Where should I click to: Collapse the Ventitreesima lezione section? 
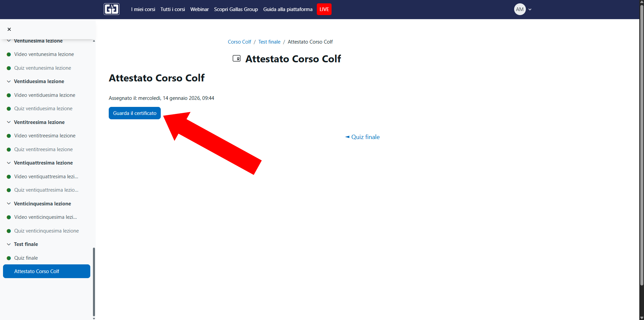click(x=9, y=122)
